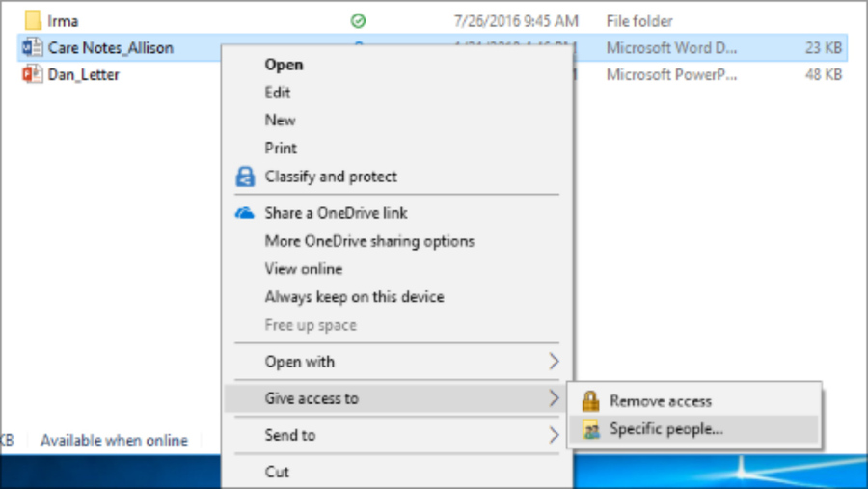Viewport: 868px width, 489px height.
Task: Choose Specific people... in submenu
Action: (x=666, y=429)
